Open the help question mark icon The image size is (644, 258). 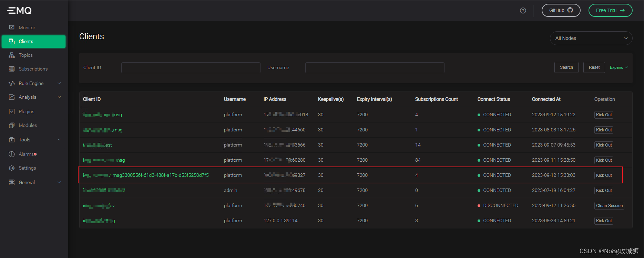pyautogui.click(x=523, y=11)
